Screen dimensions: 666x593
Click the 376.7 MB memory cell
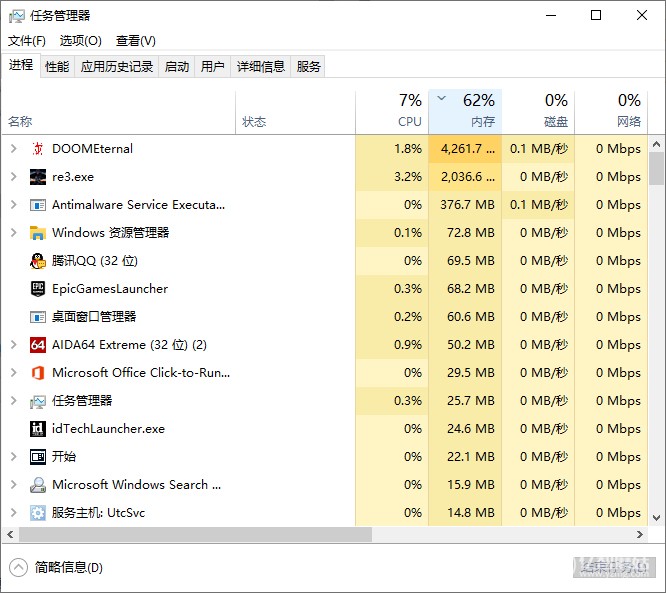coord(467,205)
